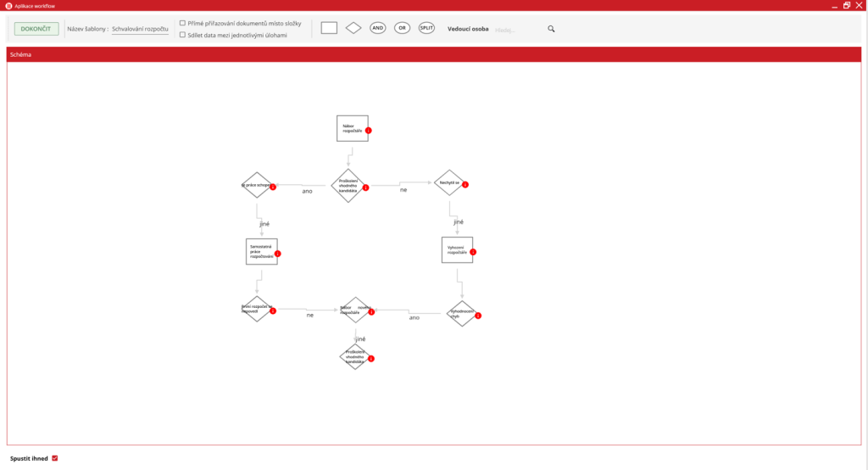Uncheck the Spustit ihned checkbox

[55, 458]
